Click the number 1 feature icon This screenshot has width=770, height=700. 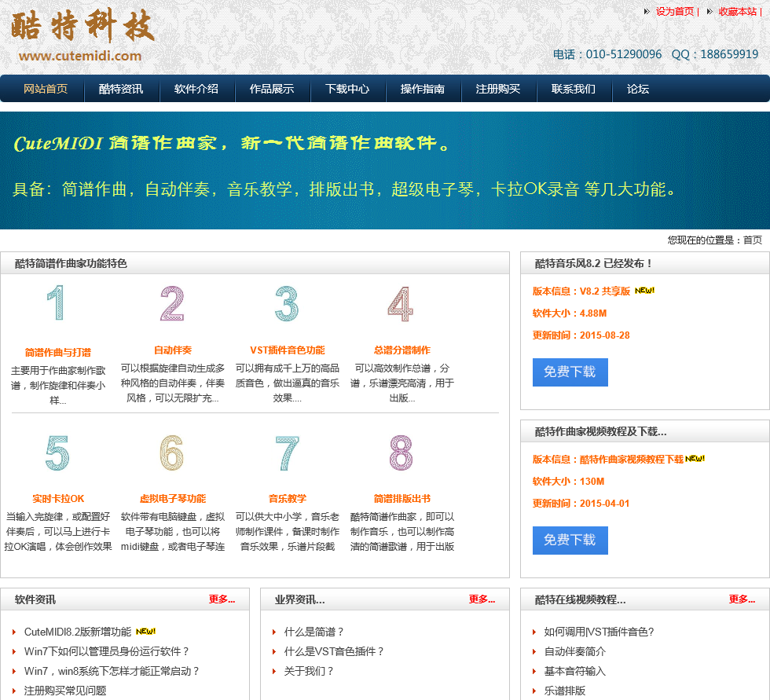pos(57,303)
